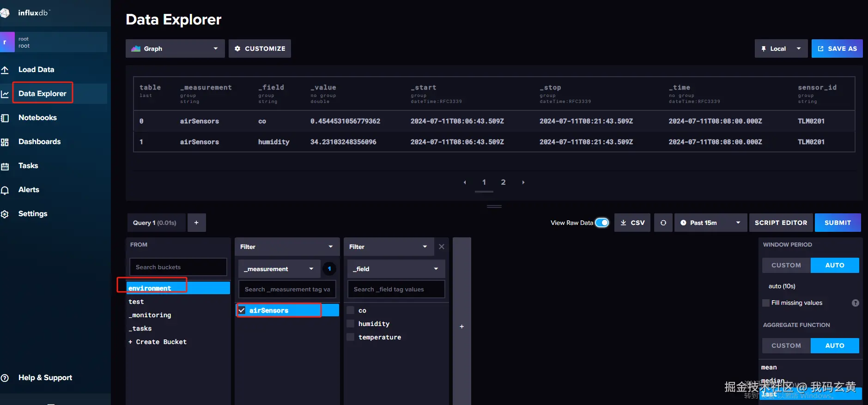Click the Load Data upload icon
Viewport: 868px width, 405px height.
coord(5,70)
